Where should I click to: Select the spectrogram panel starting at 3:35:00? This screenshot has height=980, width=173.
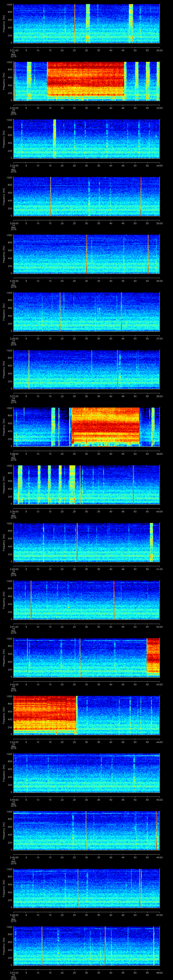87,255
